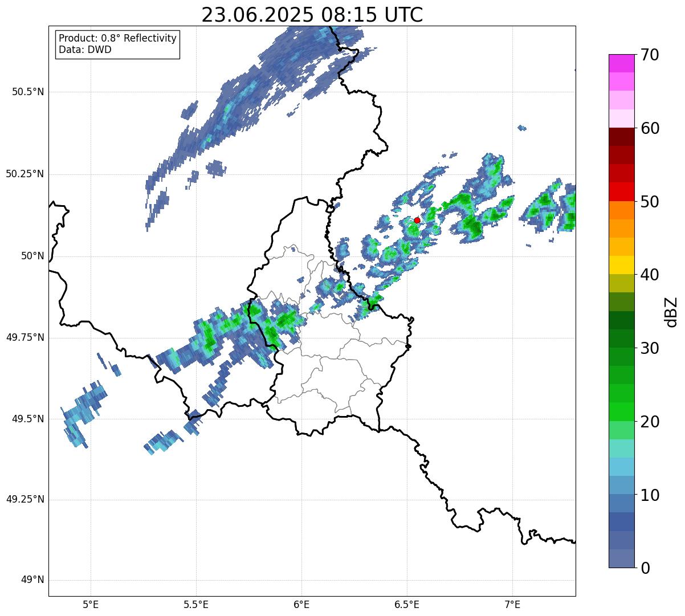This screenshot has width=685, height=616.
Task: Pick the dark green segment above 30
Action: [x=621, y=338]
